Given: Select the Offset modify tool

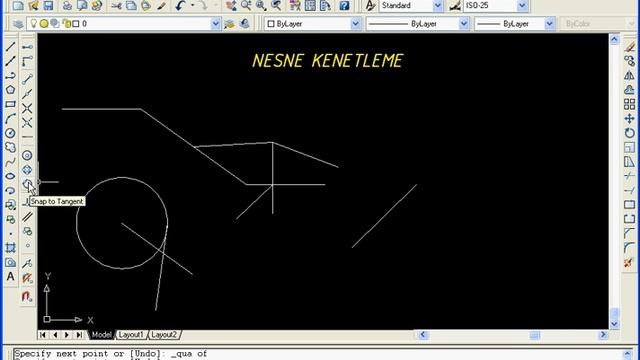Looking at the screenshot, I should [x=629, y=90].
